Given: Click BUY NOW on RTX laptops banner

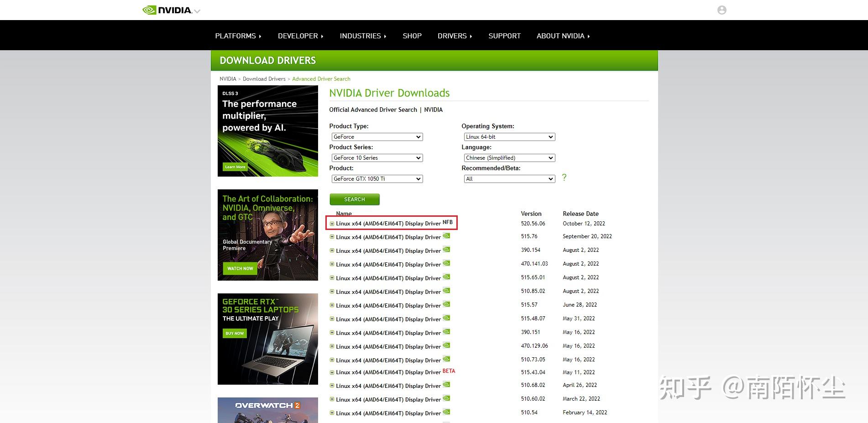Looking at the screenshot, I should point(235,333).
